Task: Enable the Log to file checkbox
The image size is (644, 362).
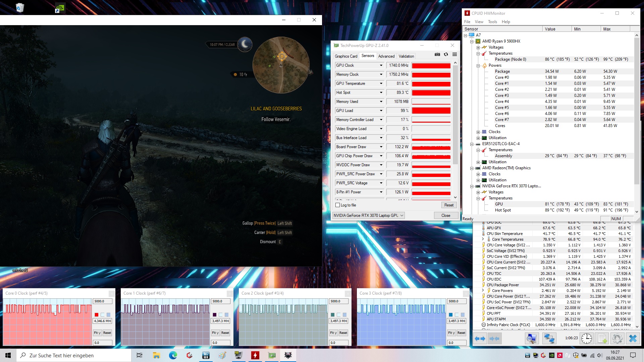Action: click(338, 205)
